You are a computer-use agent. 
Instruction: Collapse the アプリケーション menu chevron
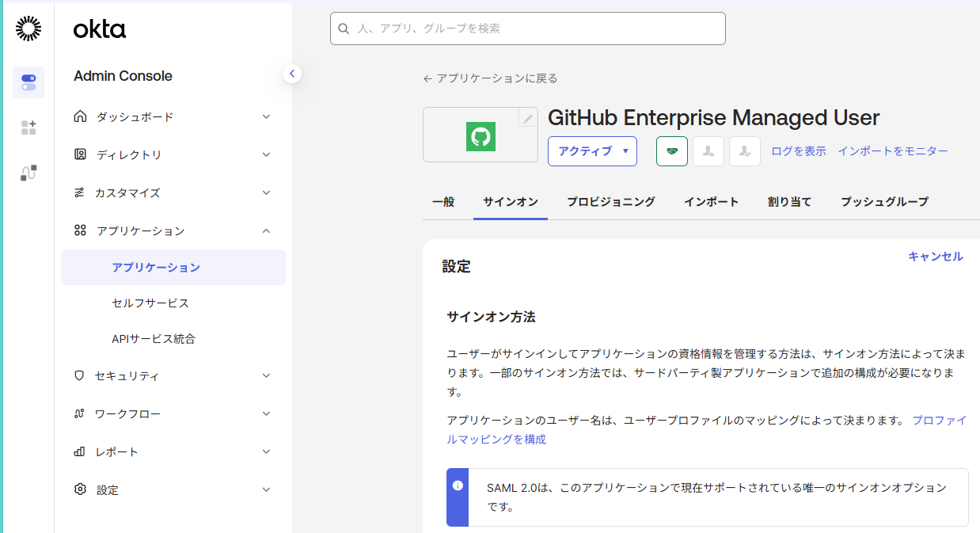266,230
